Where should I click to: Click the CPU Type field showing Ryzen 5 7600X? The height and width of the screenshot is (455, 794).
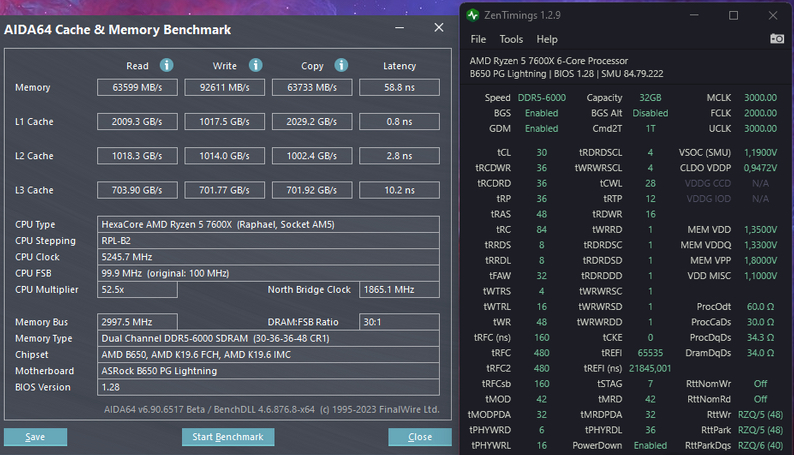tap(268, 224)
